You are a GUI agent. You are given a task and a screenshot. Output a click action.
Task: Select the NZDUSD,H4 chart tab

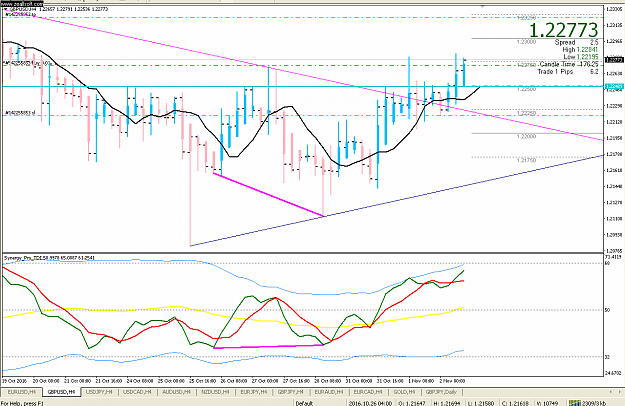click(x=216, y=392)
